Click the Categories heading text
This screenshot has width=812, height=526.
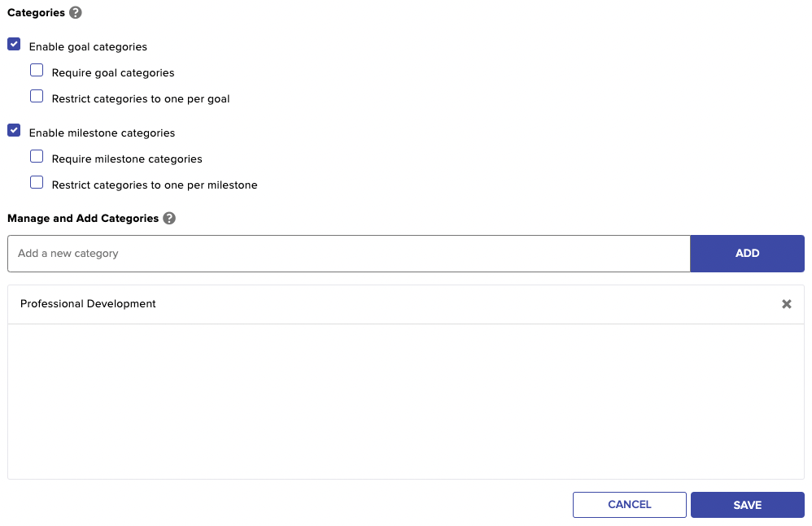point(37,12)
